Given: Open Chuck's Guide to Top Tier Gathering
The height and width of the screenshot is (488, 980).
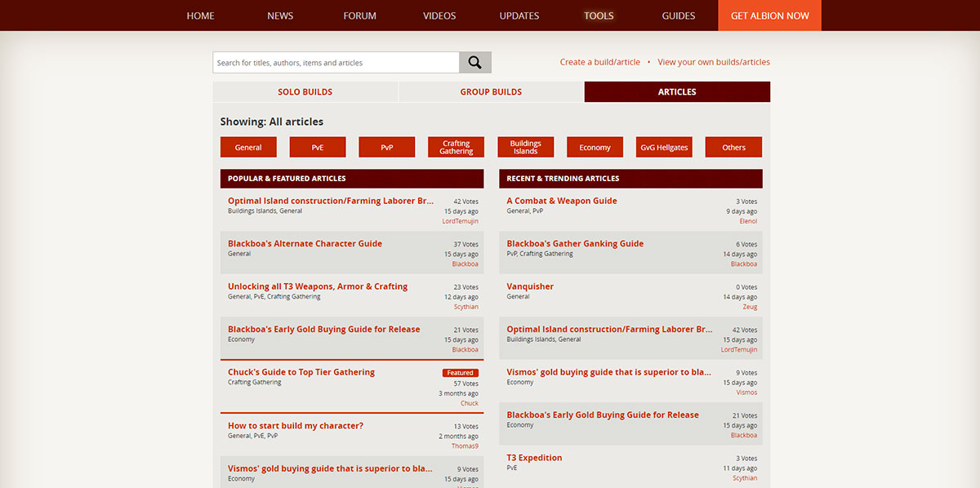Looking at the screenshot, I should coord(301,372).
